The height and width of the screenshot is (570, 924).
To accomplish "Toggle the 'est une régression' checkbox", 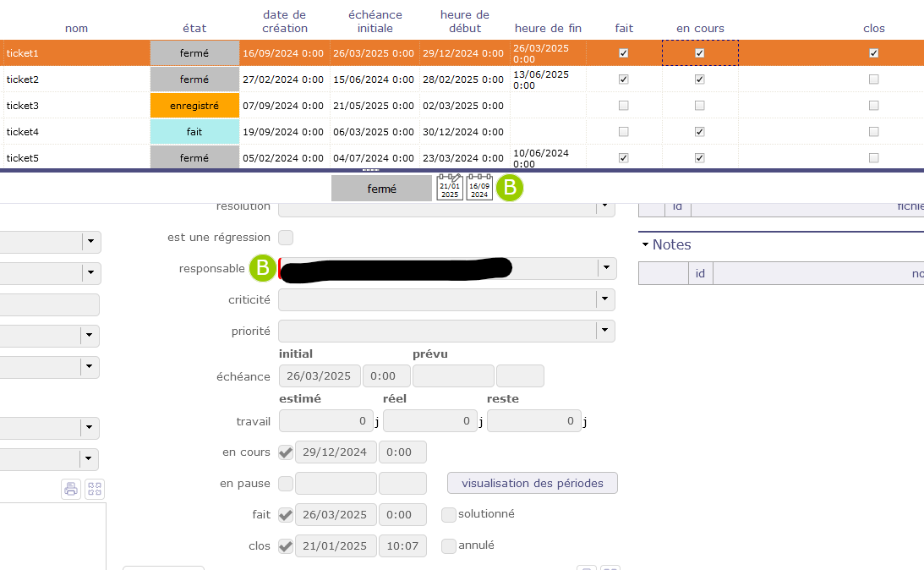I will pos(286,238).
